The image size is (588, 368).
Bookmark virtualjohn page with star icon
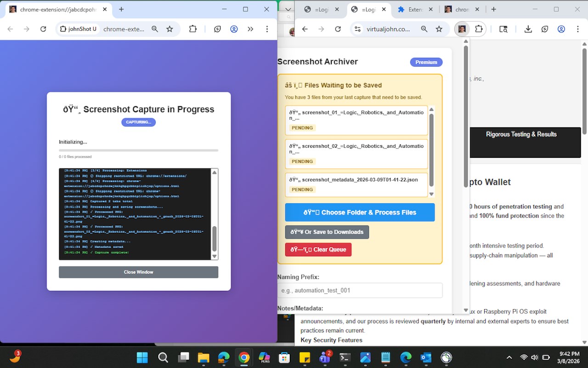click(x=439, y=29)
